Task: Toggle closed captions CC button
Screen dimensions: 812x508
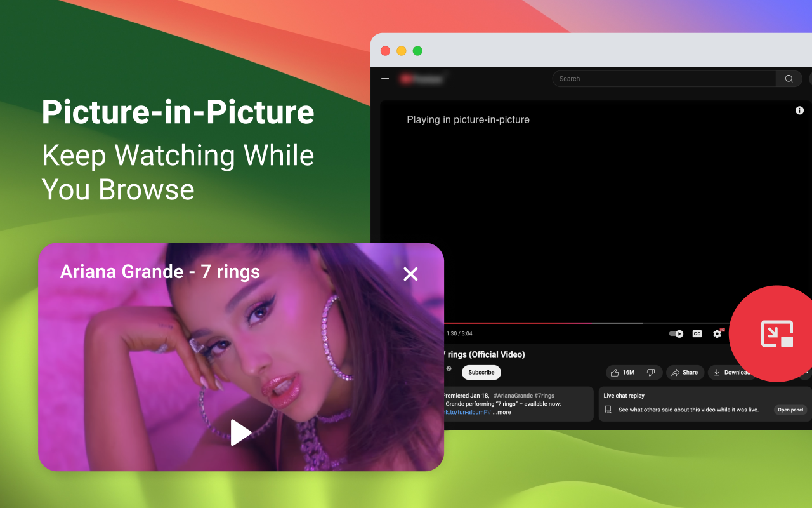Action: (697, 333)
